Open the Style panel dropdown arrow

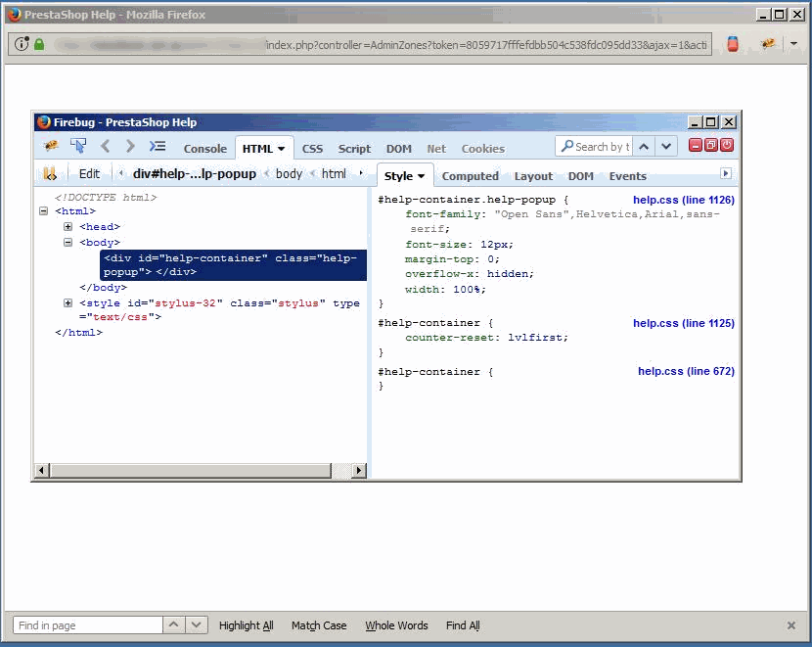pyautogui.click(x=423, y=175)
